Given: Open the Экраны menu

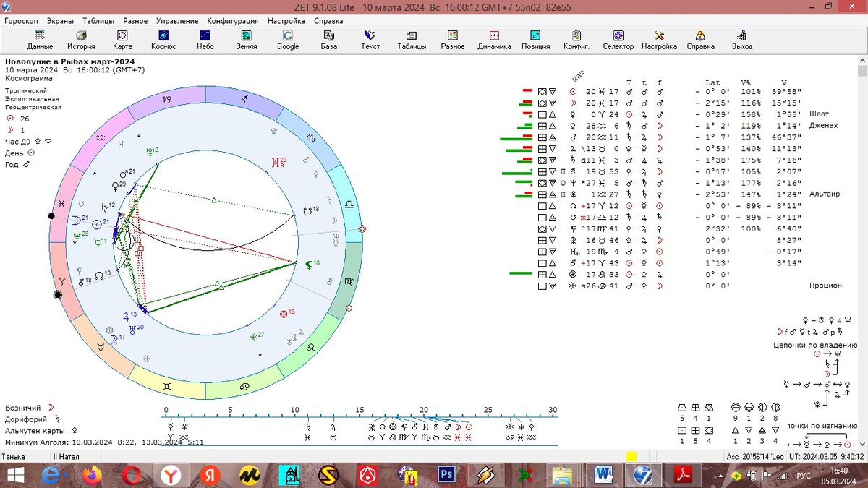Looking at the screenshot, I should [61, 21].
